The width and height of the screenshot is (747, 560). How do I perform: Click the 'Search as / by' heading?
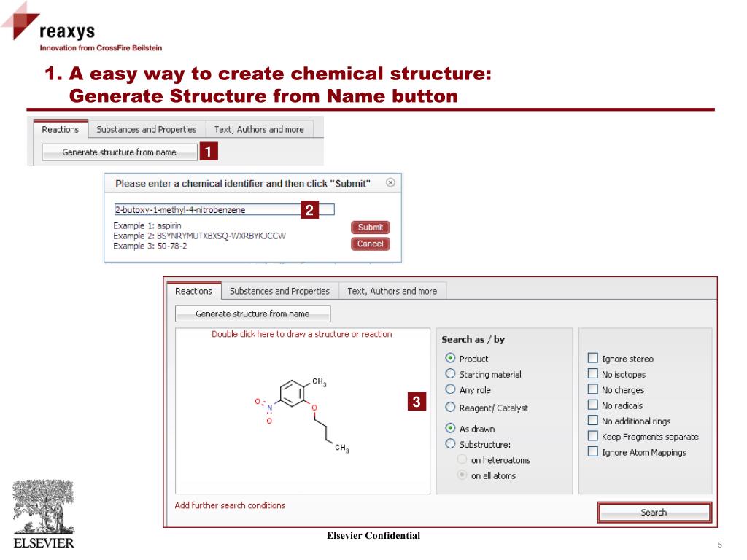473,340
